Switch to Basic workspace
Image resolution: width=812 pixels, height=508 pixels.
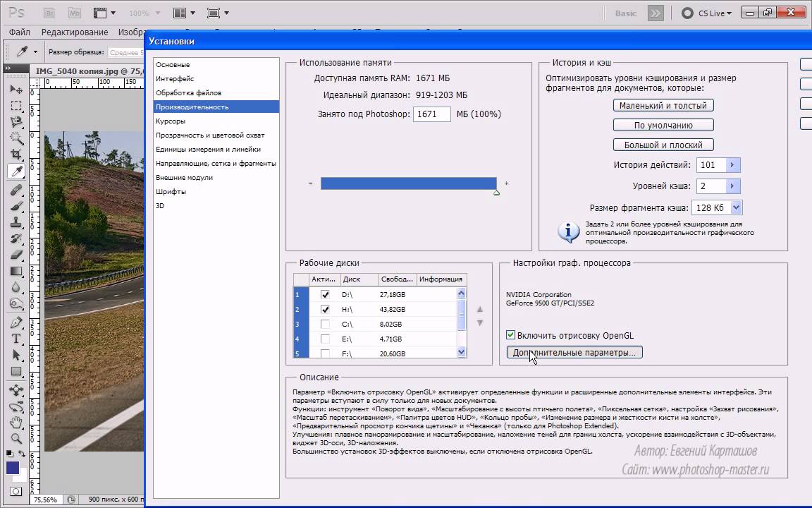(x=626, y=13)
